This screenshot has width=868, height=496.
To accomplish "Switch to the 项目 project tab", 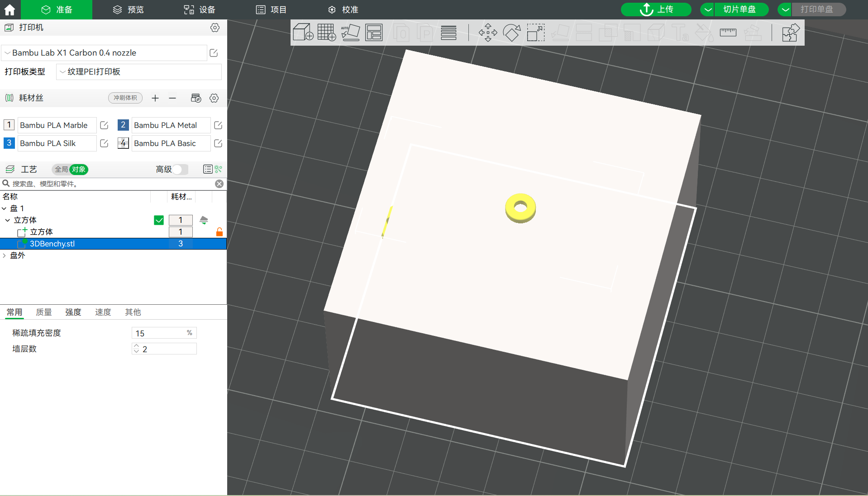I will point(271,9).
